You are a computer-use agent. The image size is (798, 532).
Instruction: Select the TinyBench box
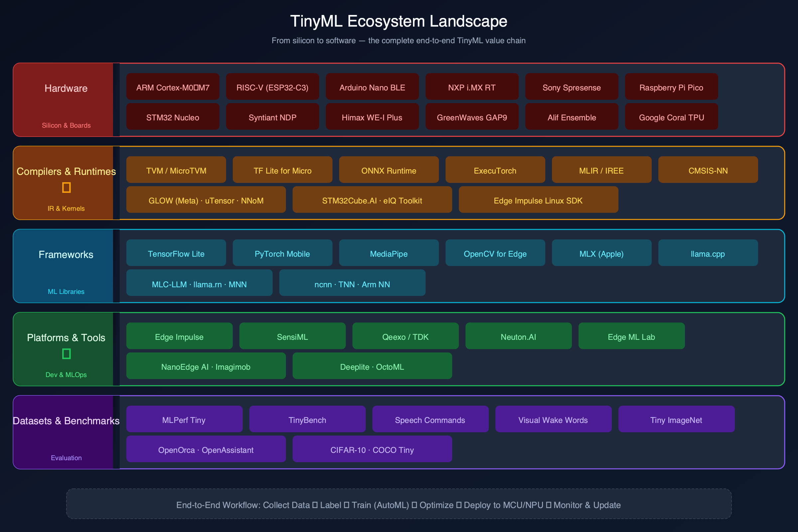click(307, 419)
